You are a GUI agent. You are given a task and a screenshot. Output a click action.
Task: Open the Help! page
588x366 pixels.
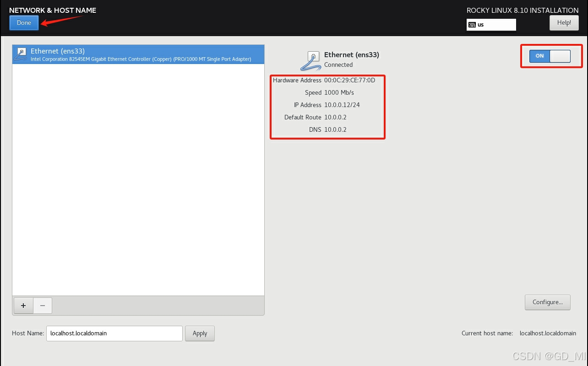(564, 23)
